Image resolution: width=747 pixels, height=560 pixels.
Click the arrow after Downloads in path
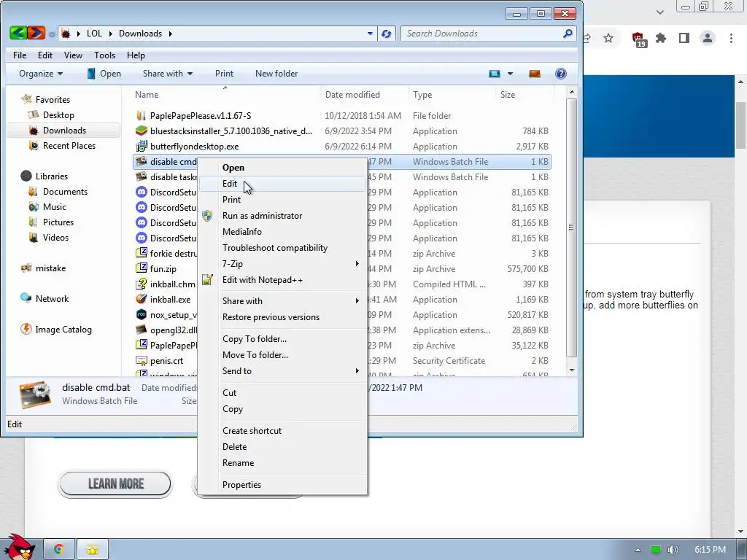170,34
